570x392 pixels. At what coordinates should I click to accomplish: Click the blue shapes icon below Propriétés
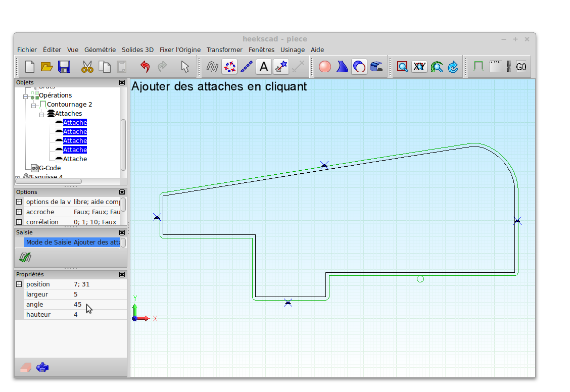tap(42, 367)
